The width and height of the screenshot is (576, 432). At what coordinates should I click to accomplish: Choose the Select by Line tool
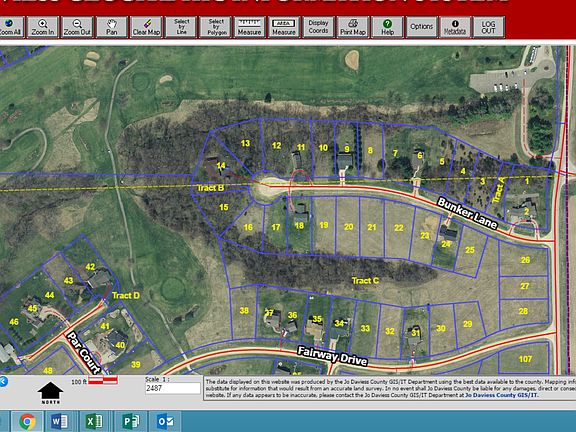point(181,27)
